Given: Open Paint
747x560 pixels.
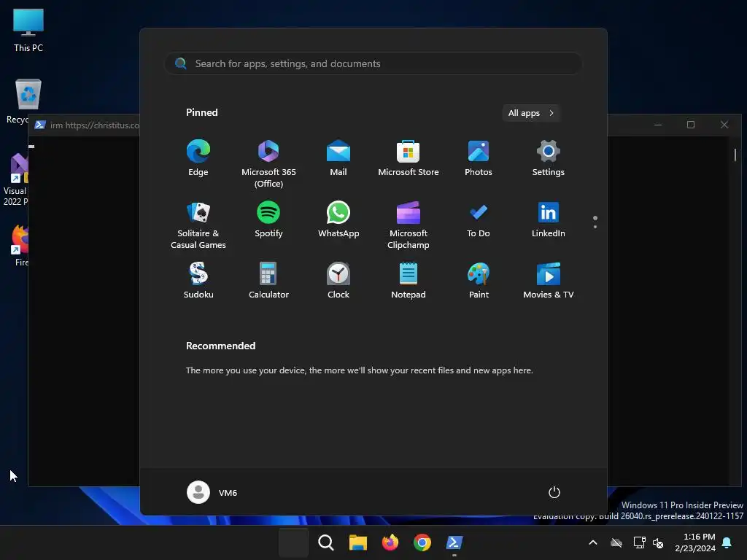Looking at the screenshot, I should tap(479, 281).
